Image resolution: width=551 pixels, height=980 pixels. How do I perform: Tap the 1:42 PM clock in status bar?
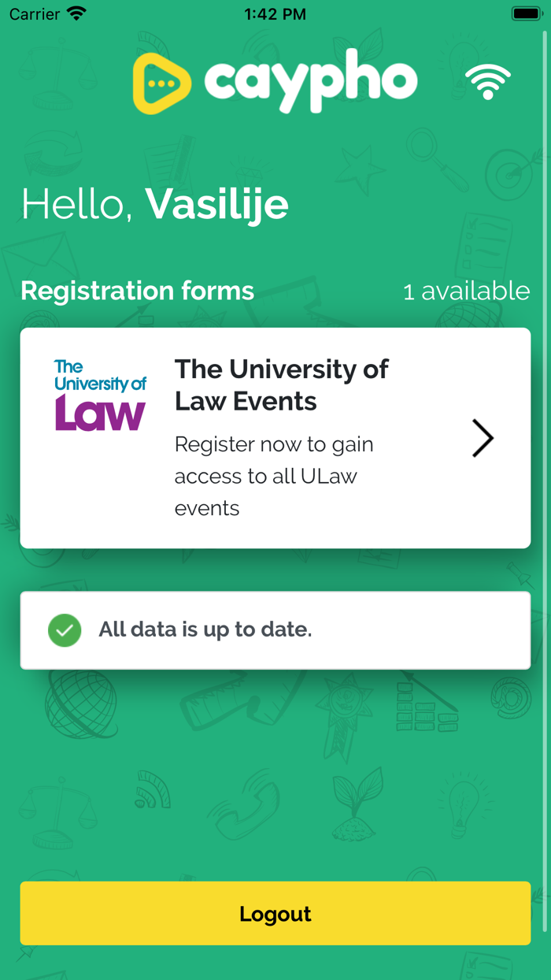coord(275,14)
